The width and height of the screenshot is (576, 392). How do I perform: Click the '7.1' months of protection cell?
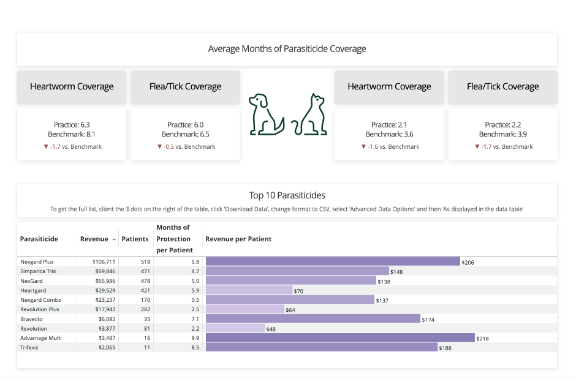[x=195, y=319]
